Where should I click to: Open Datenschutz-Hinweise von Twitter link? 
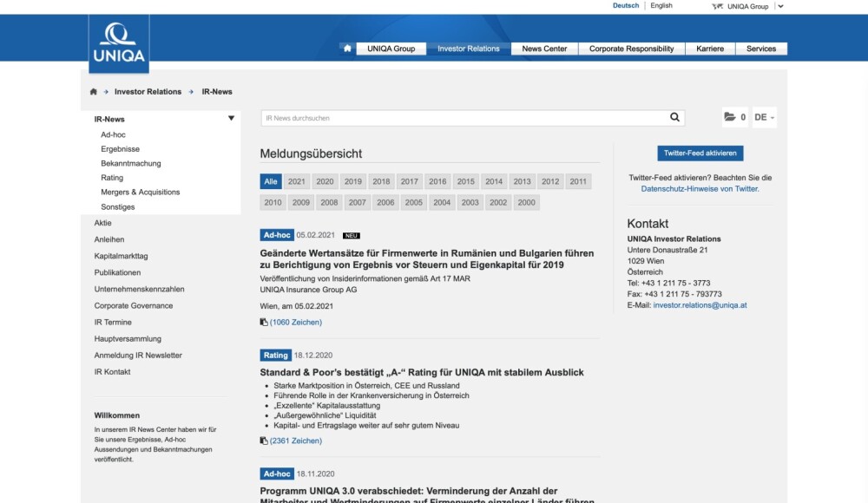pos(700,188)
